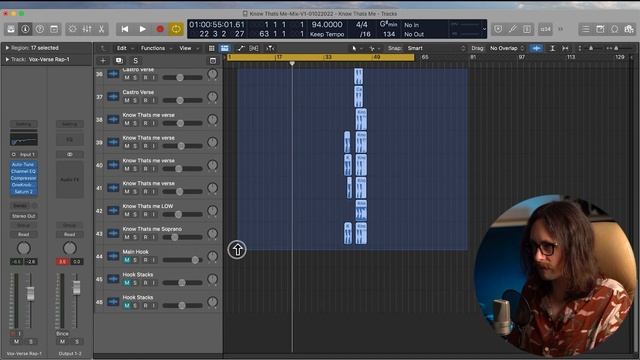Open the Loop Browser button
This screenshot has width=640, height=360.
[615, 29]
